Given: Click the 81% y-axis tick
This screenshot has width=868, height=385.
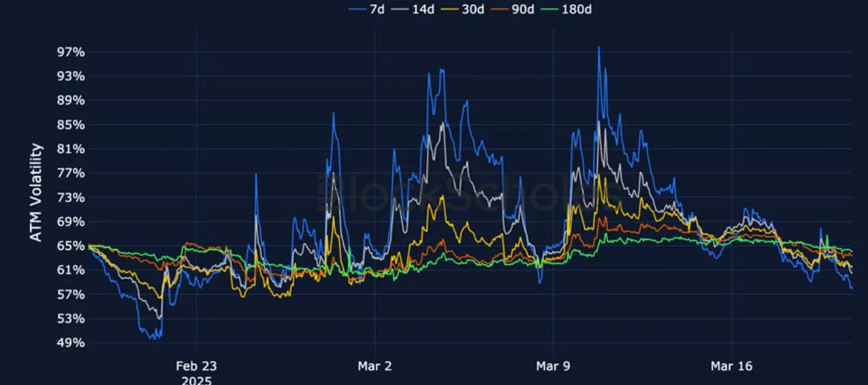Looking at the screenshot, I should pyautogui.click(x=71, y=149).
